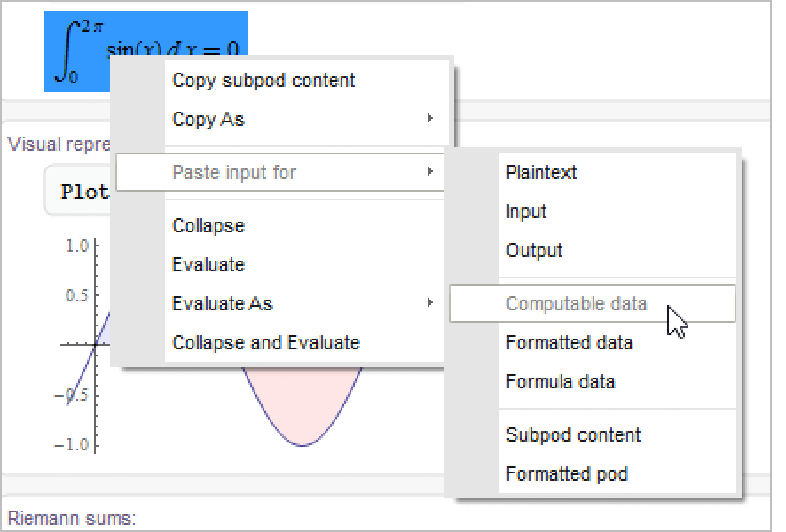The image size is (786, 532).
Task: Expand the Evaluate As submenu arrow
Action: pyautogui.click(x=429, y=303)
